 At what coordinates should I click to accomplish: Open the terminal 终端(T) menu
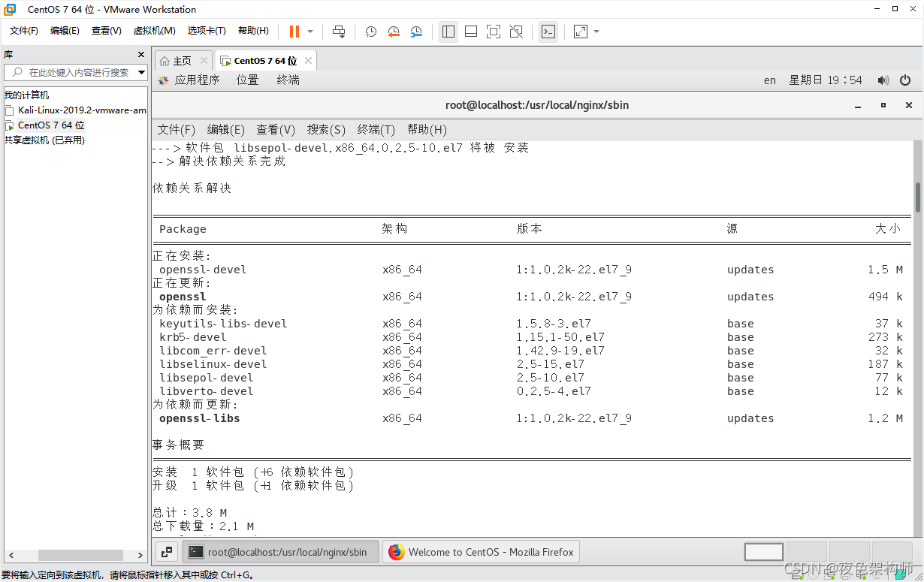(x=376, y=129)
